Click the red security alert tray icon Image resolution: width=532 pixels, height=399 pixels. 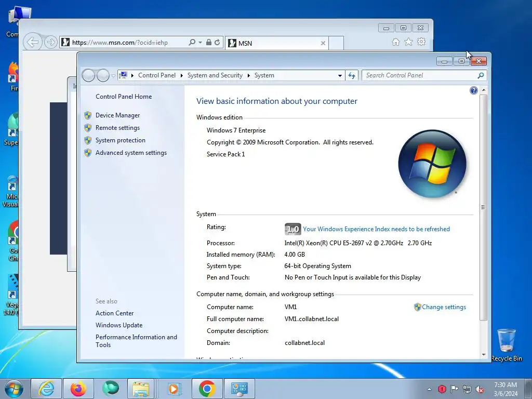tap(442, 389)
